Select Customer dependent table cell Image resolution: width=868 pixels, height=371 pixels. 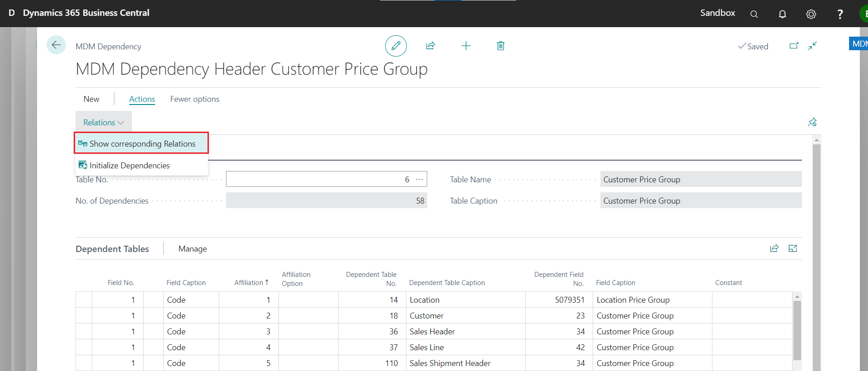[466, 315]
